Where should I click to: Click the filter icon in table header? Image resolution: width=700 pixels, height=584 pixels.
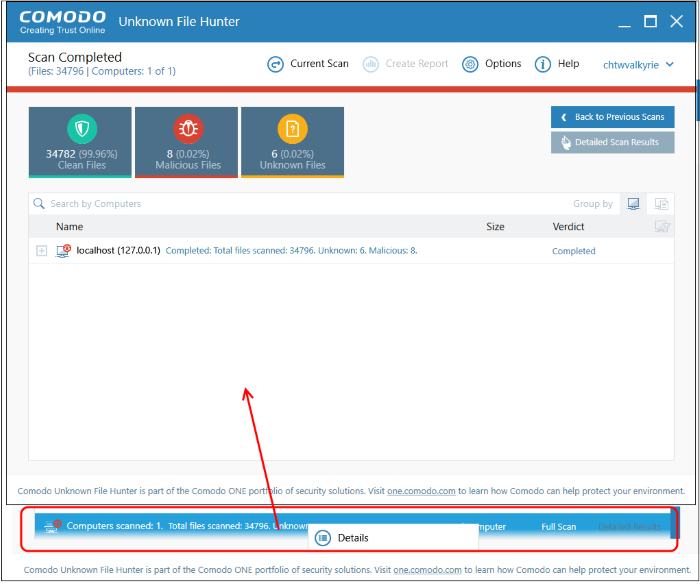[662, 227]
